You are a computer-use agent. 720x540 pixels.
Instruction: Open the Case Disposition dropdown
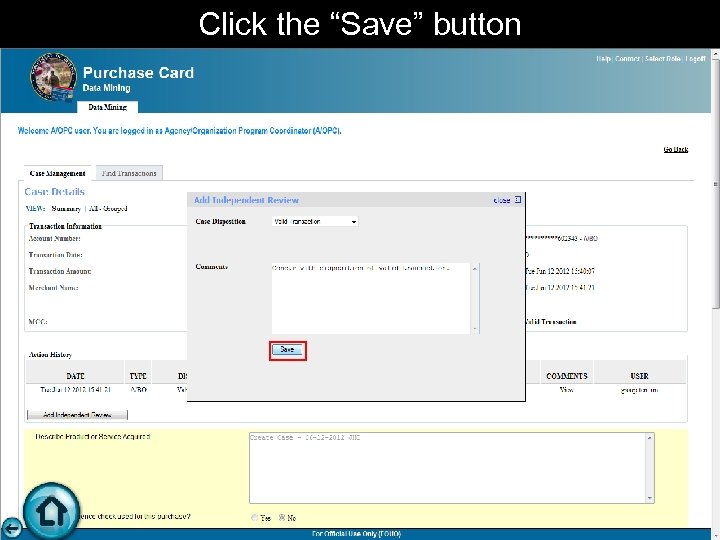pos(315,221)
